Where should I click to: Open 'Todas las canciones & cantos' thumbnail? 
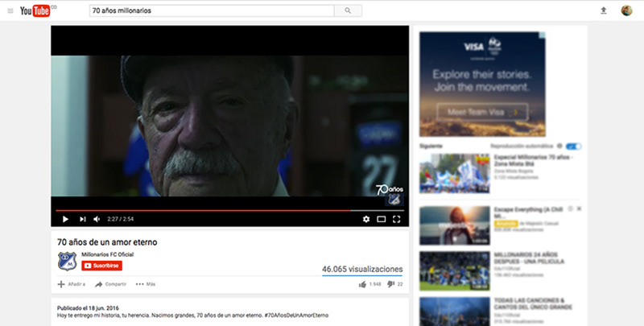click(x=455, y=312)
